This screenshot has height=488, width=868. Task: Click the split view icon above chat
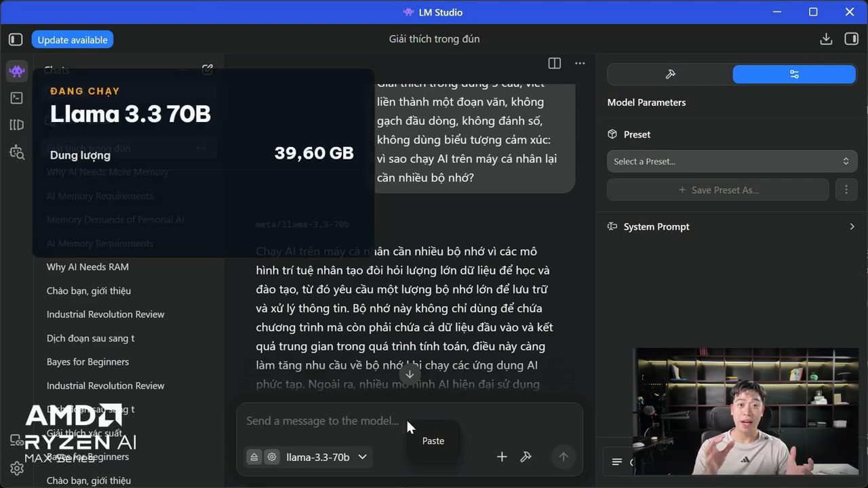pos(555,63)
